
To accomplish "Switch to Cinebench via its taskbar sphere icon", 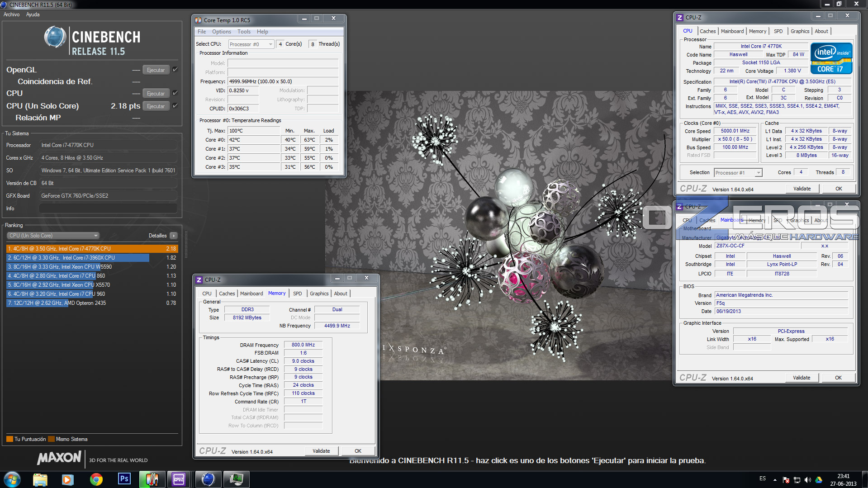I will point(208,479).
